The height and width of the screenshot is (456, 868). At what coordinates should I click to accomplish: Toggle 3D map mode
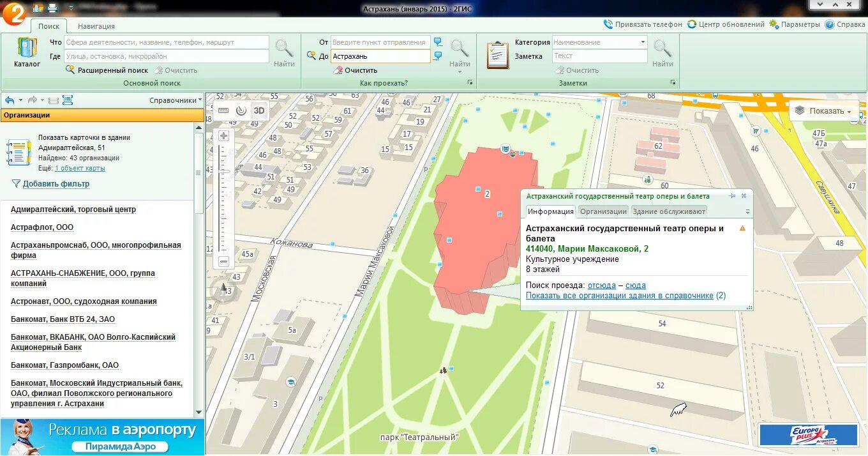tap(258, 110)
